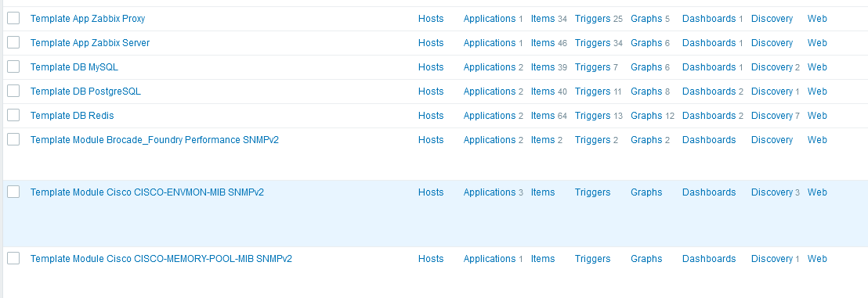Check the Brocade_Foundry Performance SNMPv2 checkbox
This screenshot has width=868, height=298.
click(13, 139)
